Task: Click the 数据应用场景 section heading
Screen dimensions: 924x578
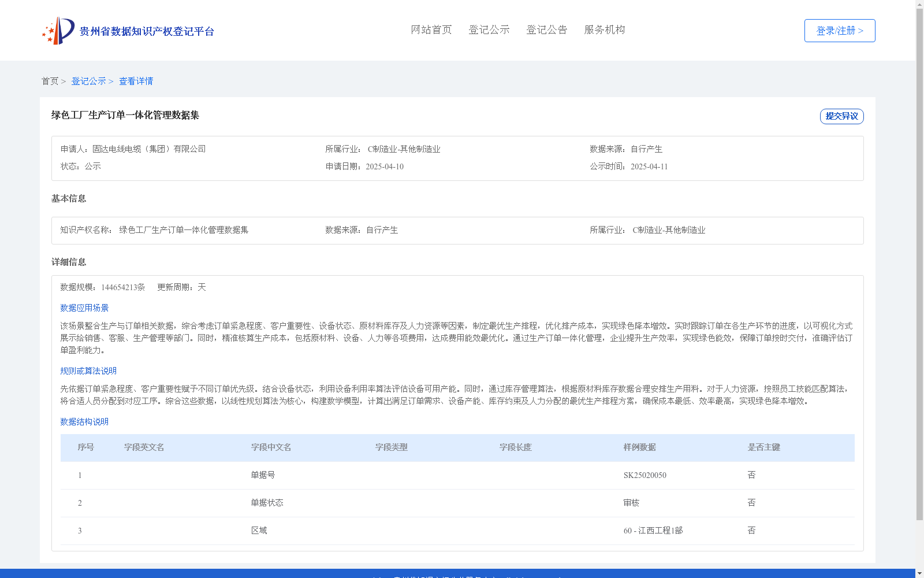Action: click(84, 308)
